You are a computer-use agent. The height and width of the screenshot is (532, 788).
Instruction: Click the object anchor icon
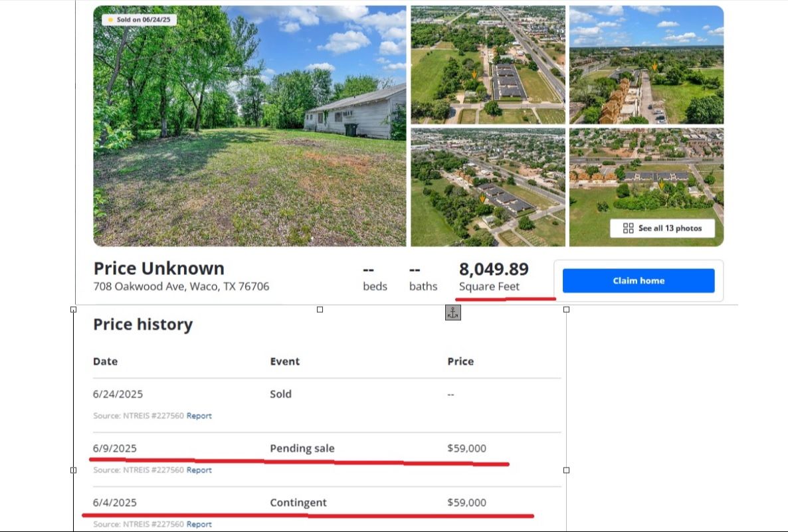[x=452, y=313]
